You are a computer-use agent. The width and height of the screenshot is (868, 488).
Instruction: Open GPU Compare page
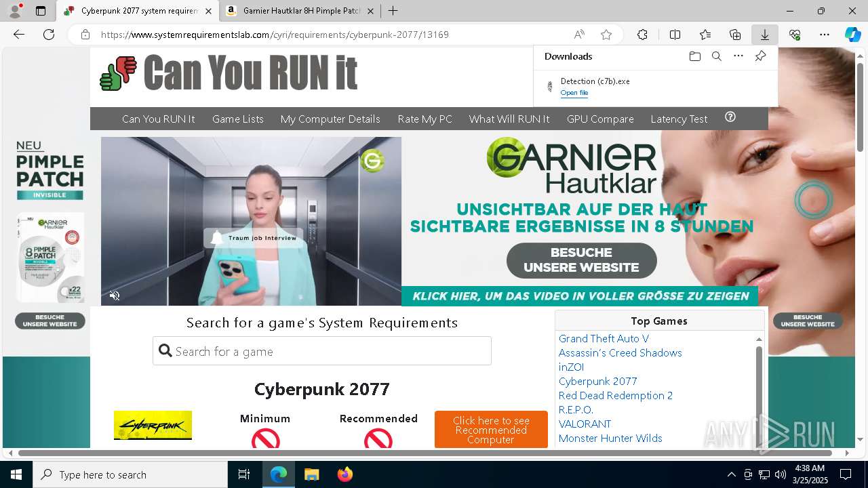tap(600, 119)
